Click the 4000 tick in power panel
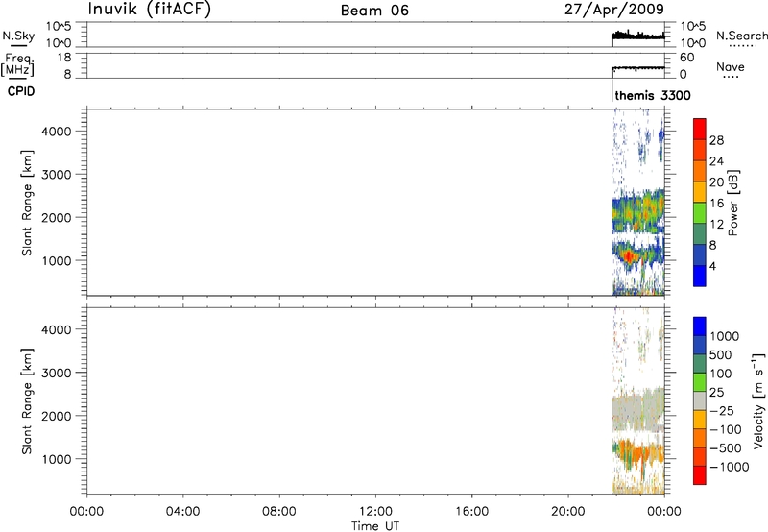 (57, 132)
